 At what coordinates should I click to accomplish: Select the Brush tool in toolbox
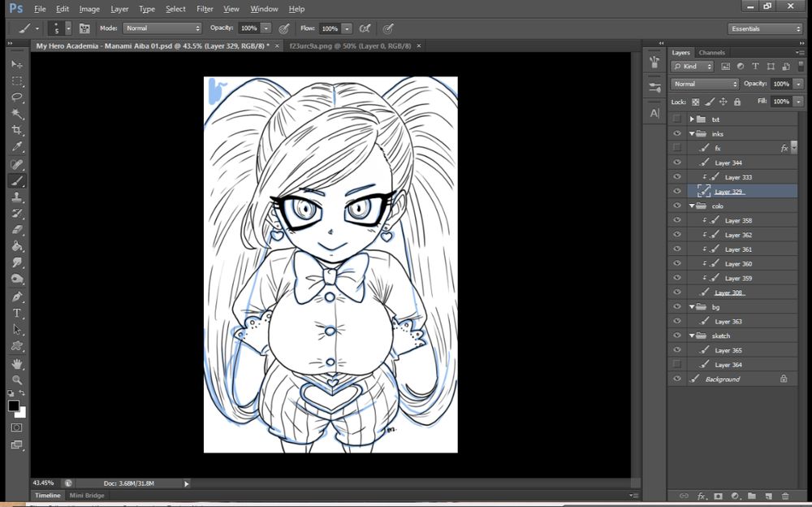[x=17, y=181]
